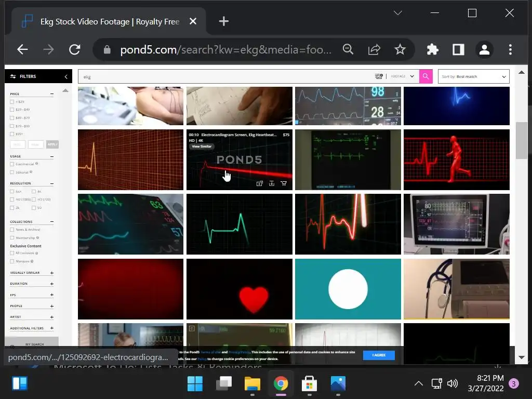Collapse the Usage filter section
Image resolution: width=532 pixels, height=399 pixels.
click(52, 156)
